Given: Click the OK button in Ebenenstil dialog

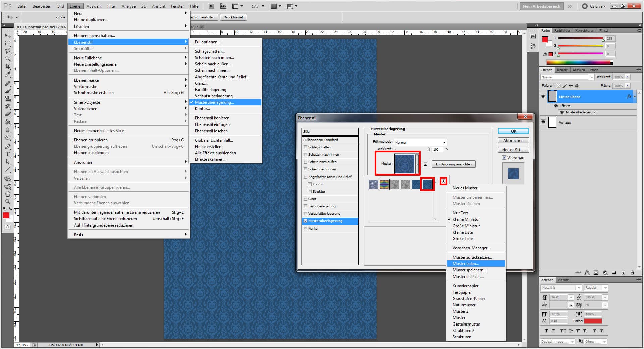Looking at the screenshot, I should tap(513, 131).
